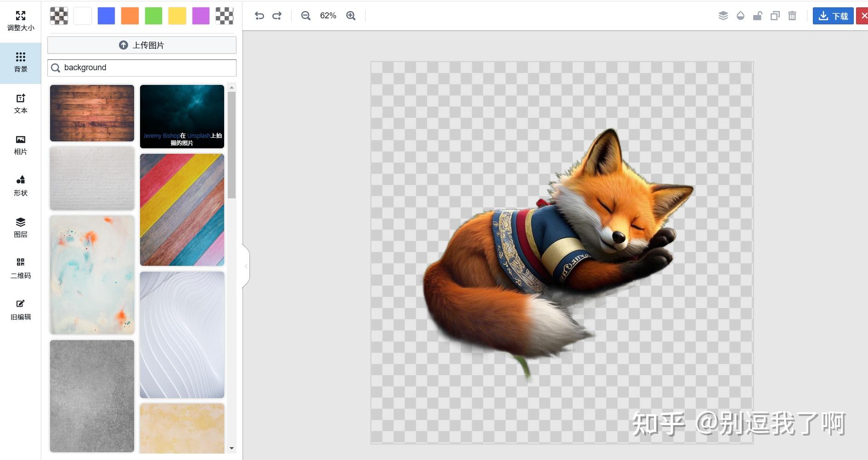The image size is (868, 460).
Task: Zoom out using the minus magnifier
Action: click(305, 16)
